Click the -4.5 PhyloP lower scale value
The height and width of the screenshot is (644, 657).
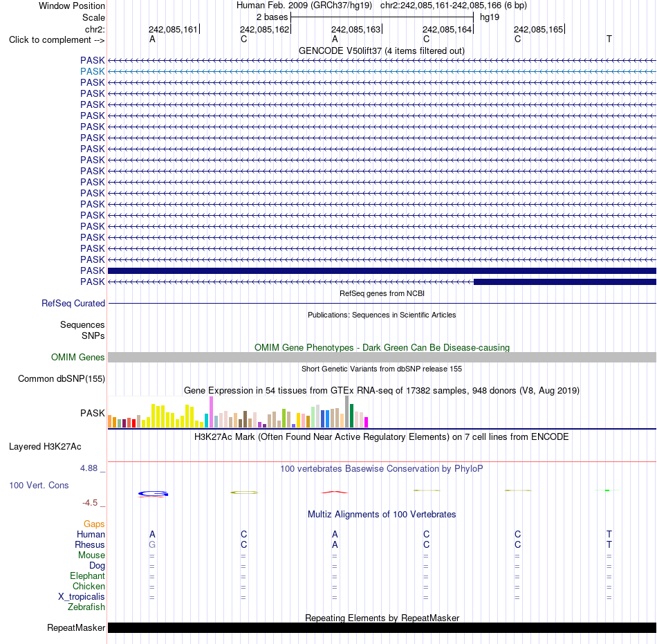point(90,502)
